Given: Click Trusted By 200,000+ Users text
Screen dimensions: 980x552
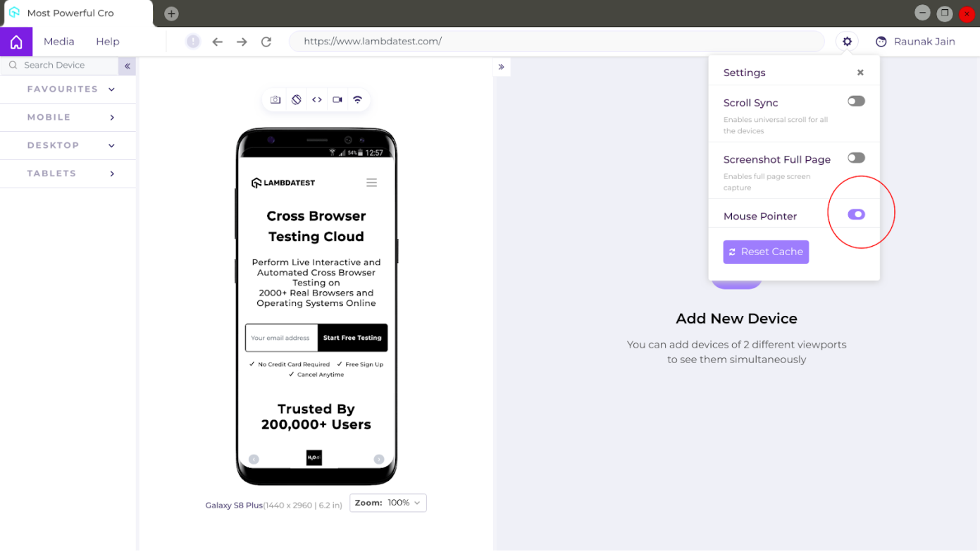Looking at the screenshot, I should (316, 417).
